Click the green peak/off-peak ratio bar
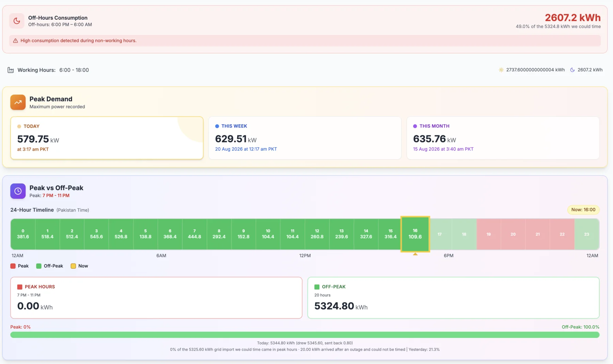Screen dimensions: 613x364 305,335
